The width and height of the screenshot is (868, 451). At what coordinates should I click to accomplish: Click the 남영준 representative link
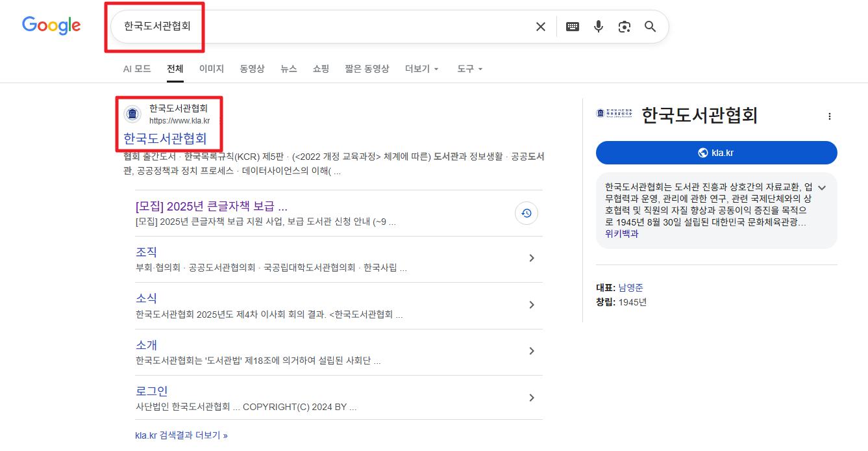pos(631,287)
